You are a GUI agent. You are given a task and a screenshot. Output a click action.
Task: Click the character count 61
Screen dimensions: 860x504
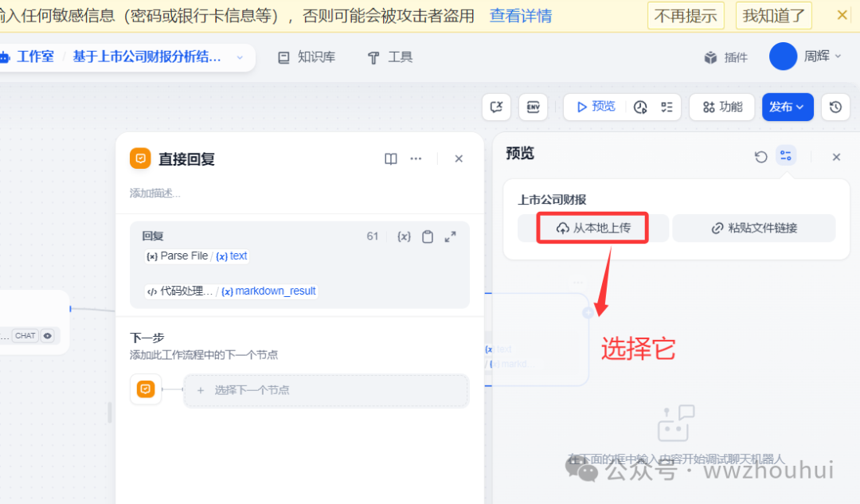tap(373, 236)
